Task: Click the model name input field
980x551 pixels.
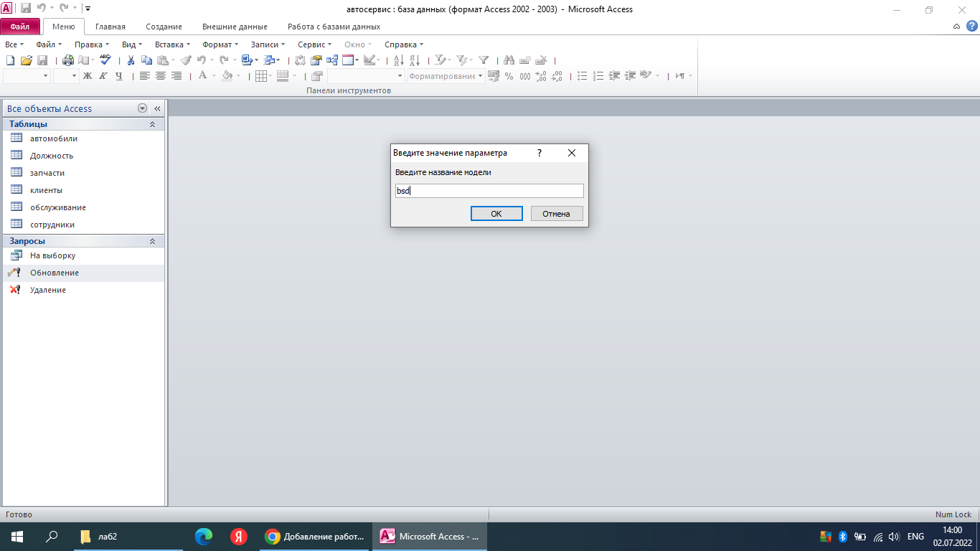Action: coord(489,191)
